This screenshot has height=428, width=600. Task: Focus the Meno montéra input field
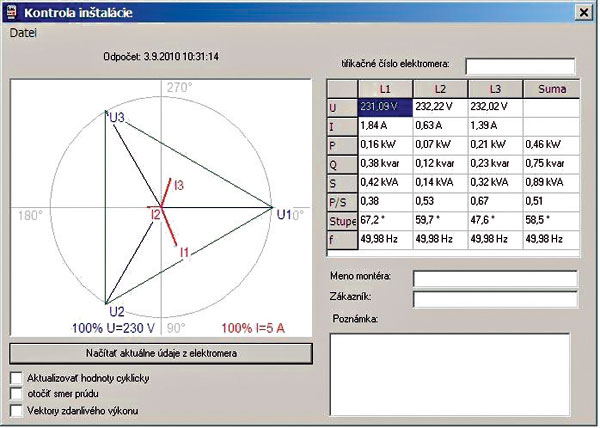point(495,278)
